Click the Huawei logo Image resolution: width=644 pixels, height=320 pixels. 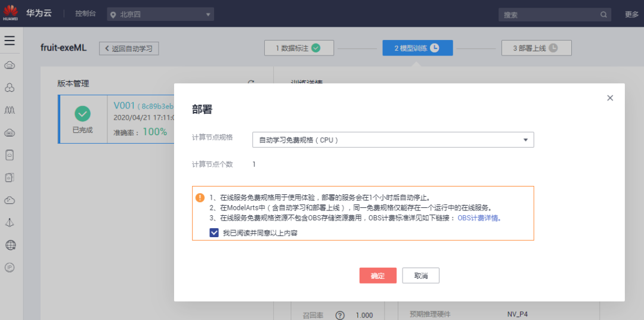[10, 13]
